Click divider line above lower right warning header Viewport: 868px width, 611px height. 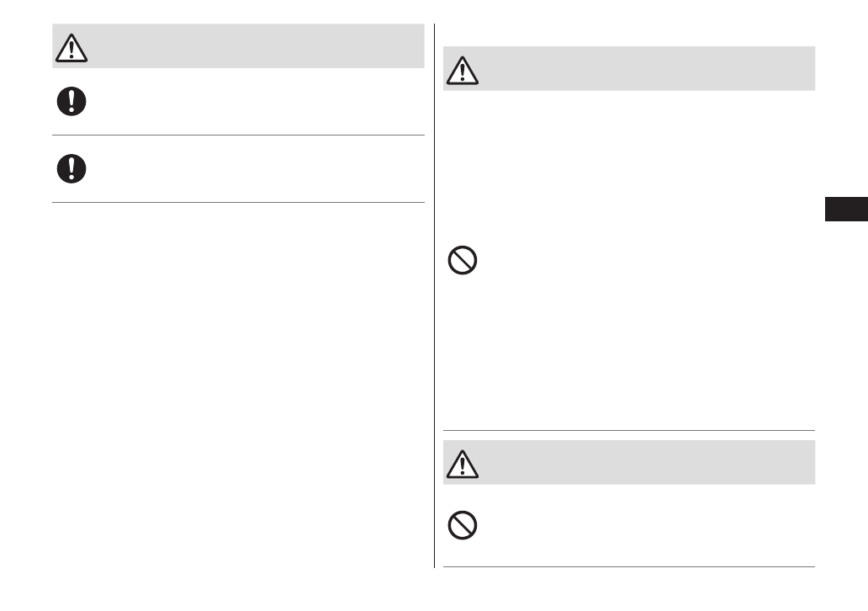tap(629, 430)
